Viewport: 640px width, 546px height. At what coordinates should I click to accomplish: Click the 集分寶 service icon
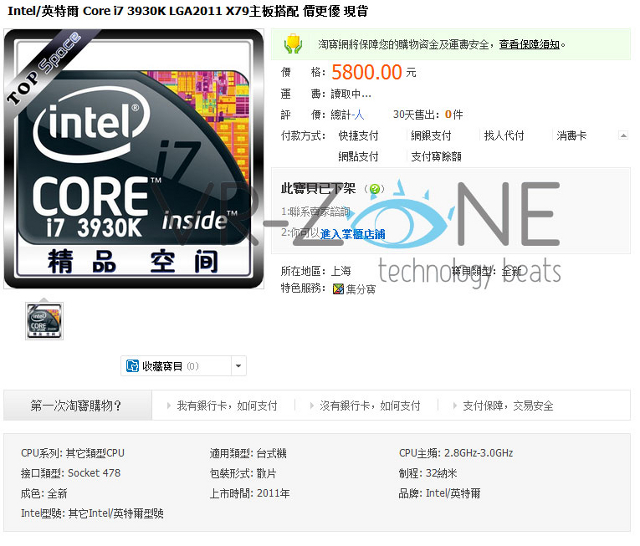click(x=338, y=289)
